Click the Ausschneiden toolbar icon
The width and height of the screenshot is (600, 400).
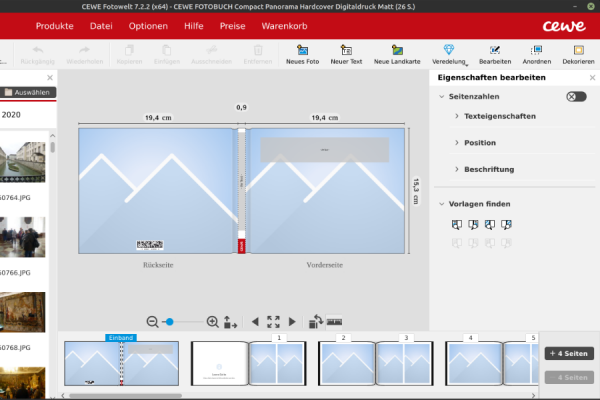pyautogui.click(x=211, y=51)
